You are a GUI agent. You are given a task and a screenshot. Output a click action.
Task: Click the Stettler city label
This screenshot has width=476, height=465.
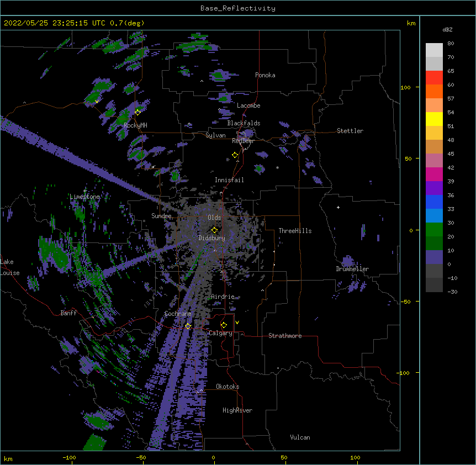click(x=350, y=131)
